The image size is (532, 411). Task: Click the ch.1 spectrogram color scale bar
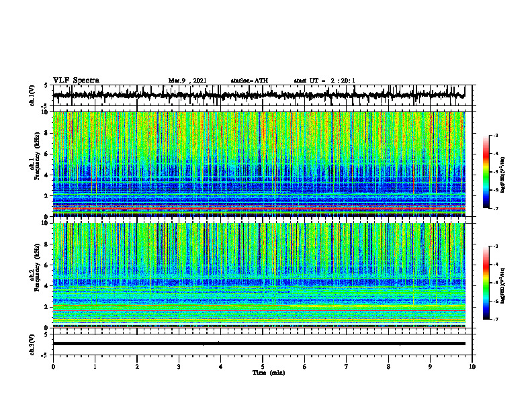pos(486,172)
